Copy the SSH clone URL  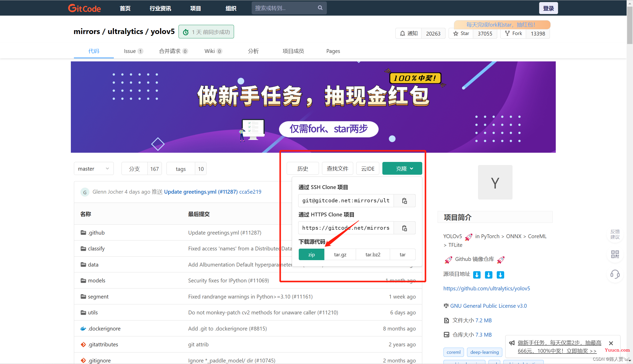(404, 201)
